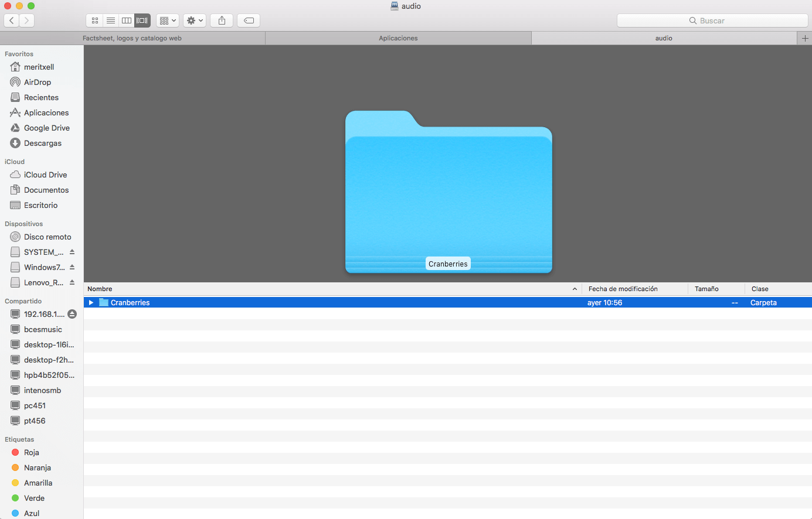Switch to the Factsheet, logos y catalogo web tab
Viewport: 812px width, 519px height.
click(132, 38)
